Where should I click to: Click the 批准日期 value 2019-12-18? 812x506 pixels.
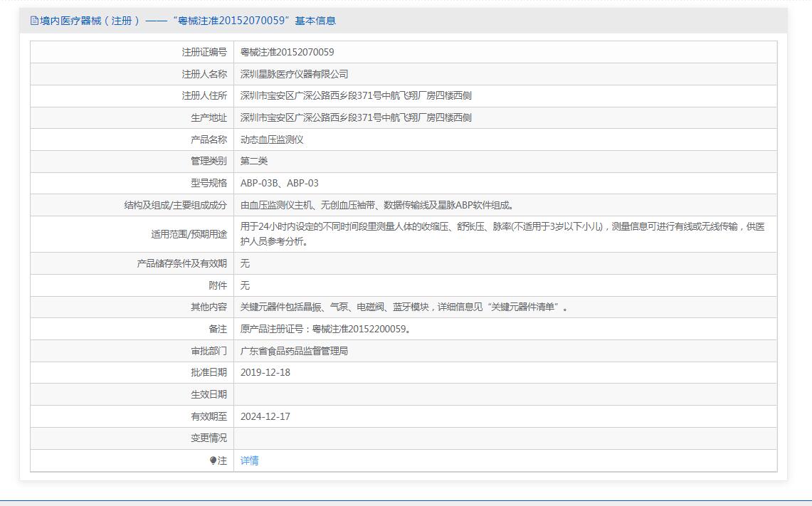(265, 372)
